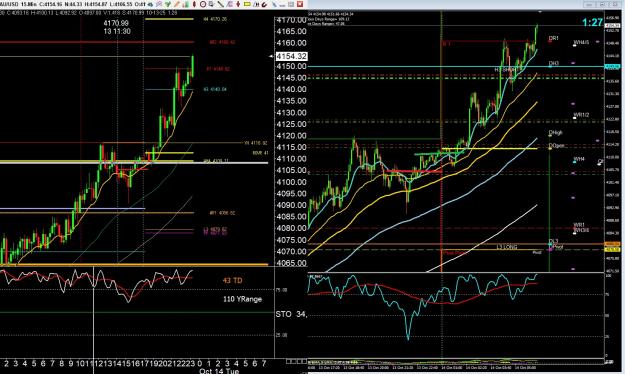The image size is (625, 374).
Task: Click the '110 YRange' label
Action: click(242, 299)
